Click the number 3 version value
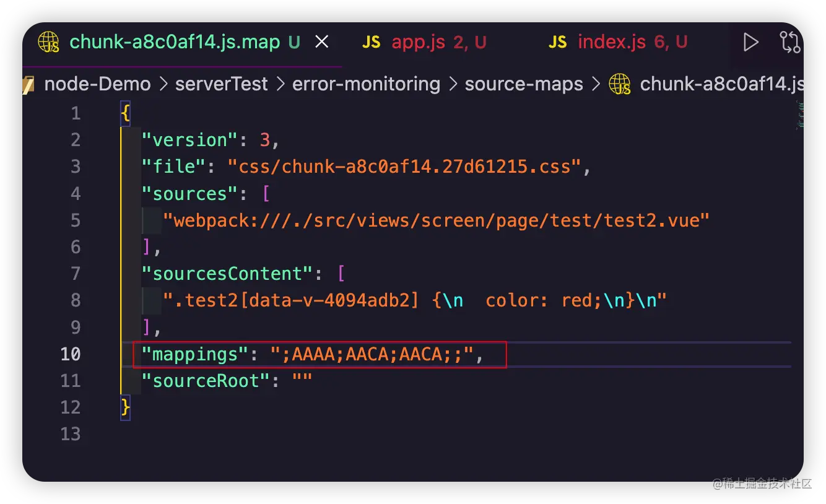The image size is (826, 504). click(265, 140)
